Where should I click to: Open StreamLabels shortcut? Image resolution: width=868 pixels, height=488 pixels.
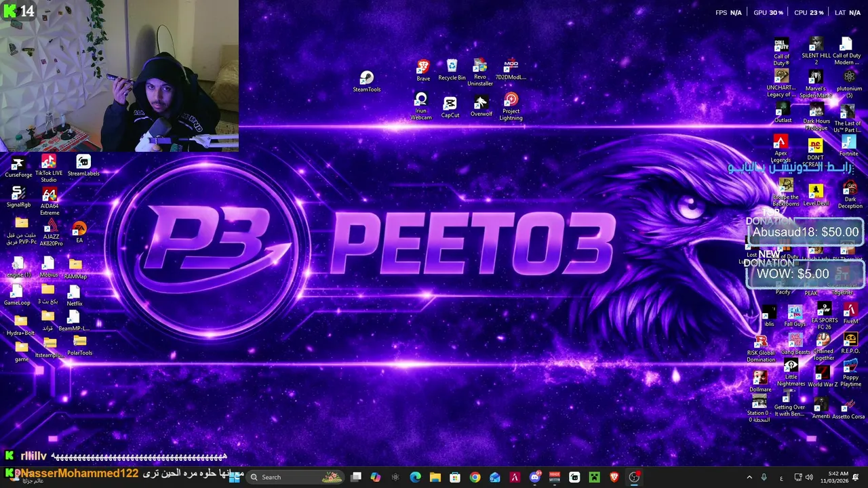(x=83, y=166)
